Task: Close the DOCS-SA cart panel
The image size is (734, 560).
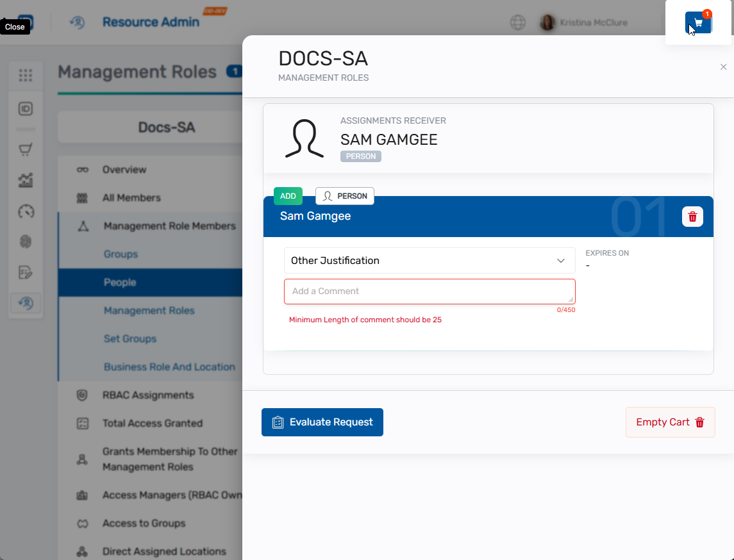Action: [x=723, y=67]
